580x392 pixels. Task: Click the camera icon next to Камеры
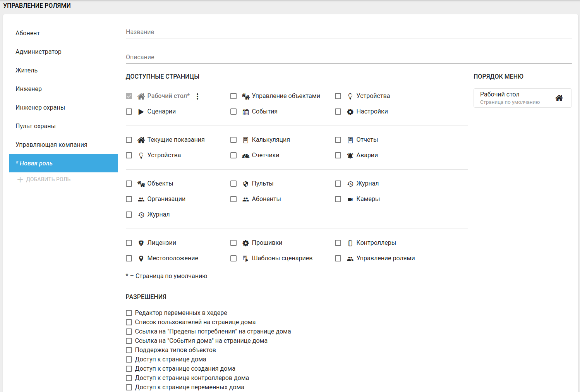pyautogui.click(x=350, y=199)
